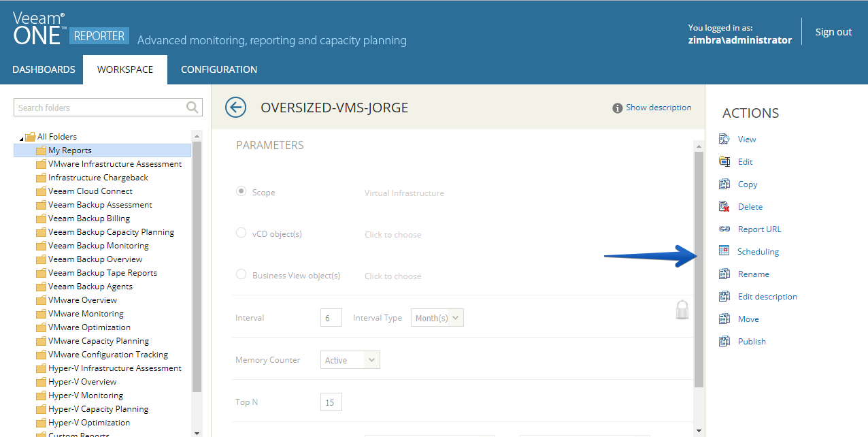868x437 pixels.
Task: Click the Move action icon
Action: point(724,319)
